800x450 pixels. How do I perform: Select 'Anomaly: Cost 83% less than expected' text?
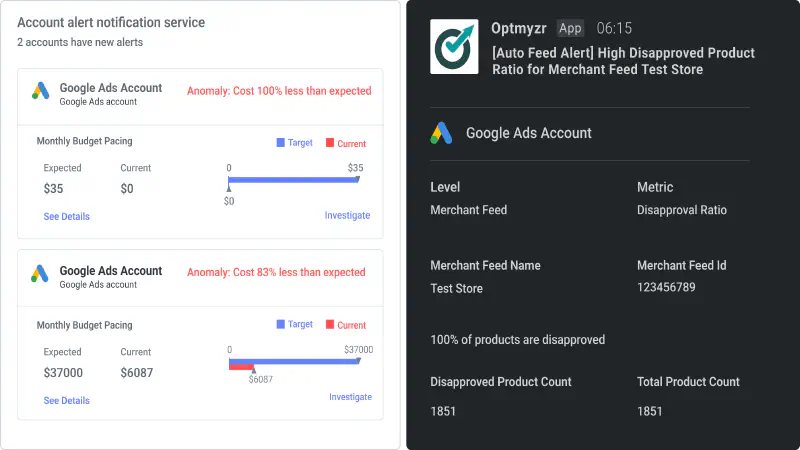[x=276, y=272]
